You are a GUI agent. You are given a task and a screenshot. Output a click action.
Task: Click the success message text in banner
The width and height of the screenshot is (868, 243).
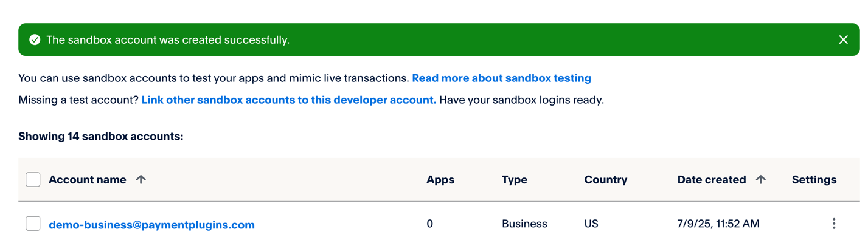168,40
